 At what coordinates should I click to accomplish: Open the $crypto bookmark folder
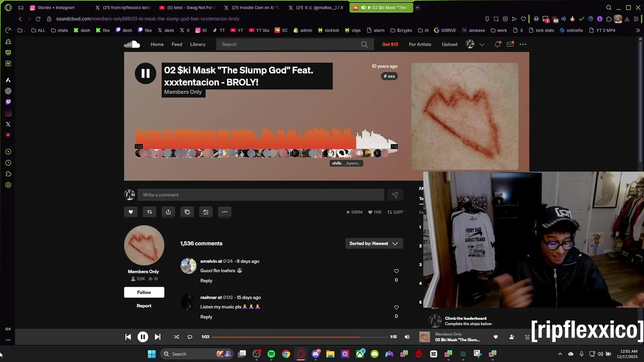401,30
